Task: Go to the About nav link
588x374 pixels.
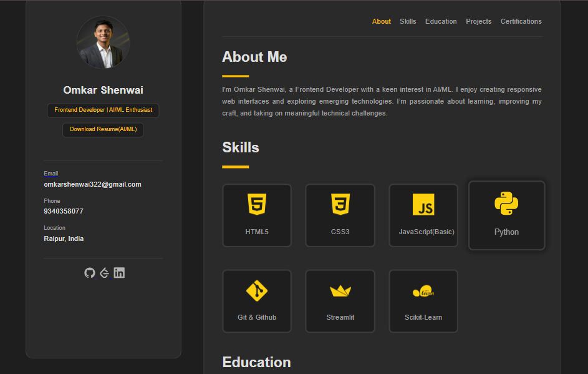Action: [382, 21]
